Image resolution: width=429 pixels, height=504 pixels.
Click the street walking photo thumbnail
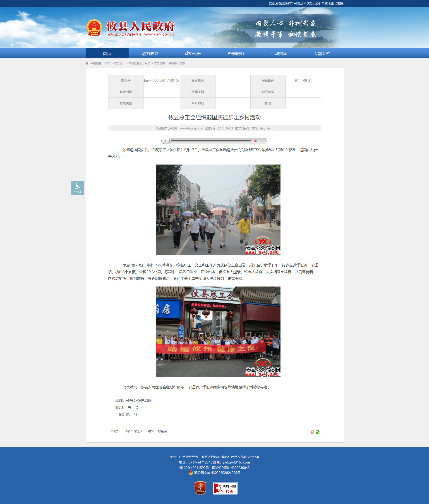point(218,210)
